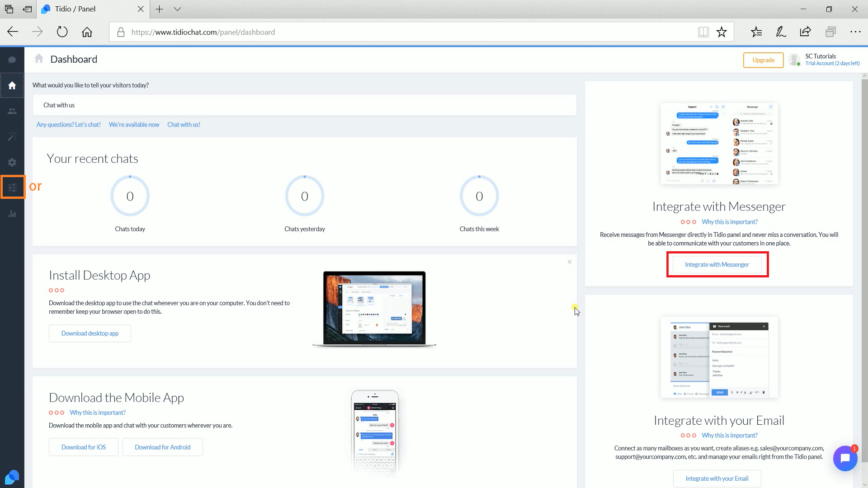Image resolution: width=868 pixels, height=488 pixels.
Task: Click Integrate with Messenger button
Action: click(x=717, y=265)
